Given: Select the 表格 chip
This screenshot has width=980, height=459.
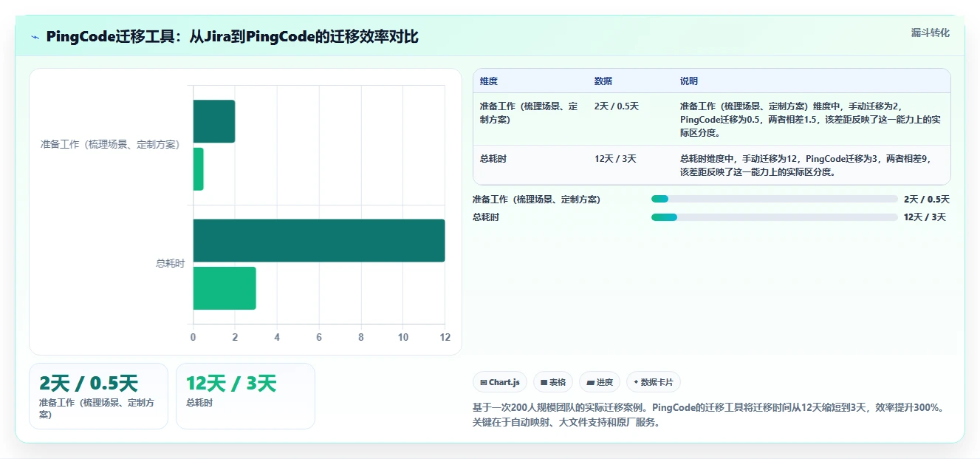Looking at the screenshot, I should coord(552,382).
